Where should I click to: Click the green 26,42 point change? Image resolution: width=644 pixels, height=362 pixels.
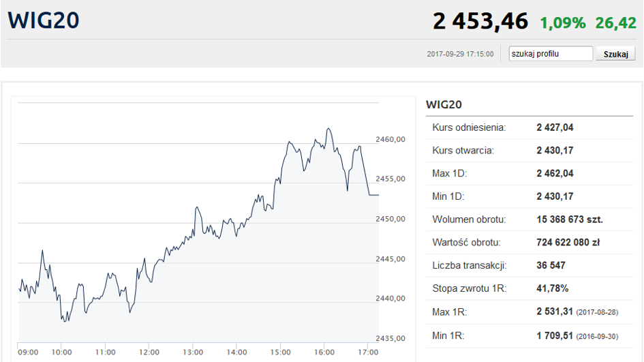pyautogui.click(x=615, y=22)
